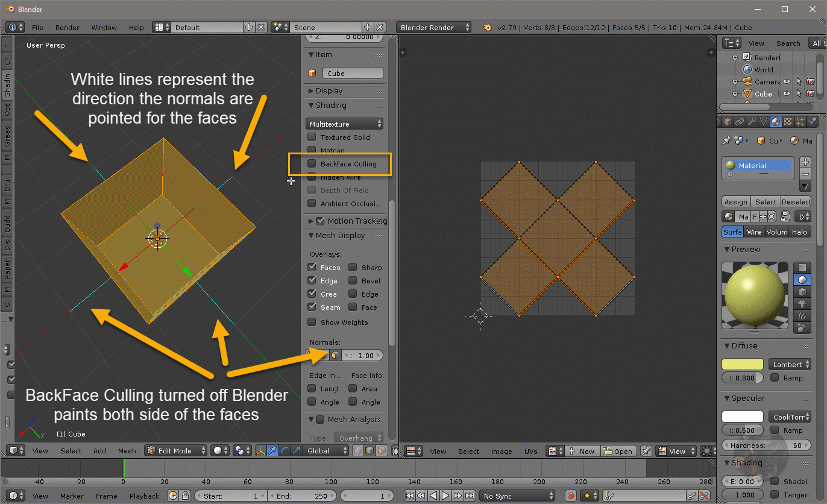This screenshot has height=504, width=827.
Task: Click the translate manipulator arrow icon
Action: (272, 451)
